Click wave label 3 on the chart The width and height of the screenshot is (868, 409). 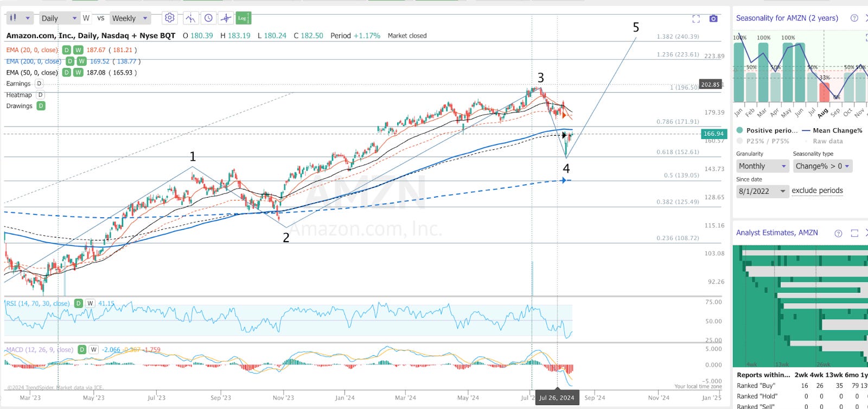[541, 78]
